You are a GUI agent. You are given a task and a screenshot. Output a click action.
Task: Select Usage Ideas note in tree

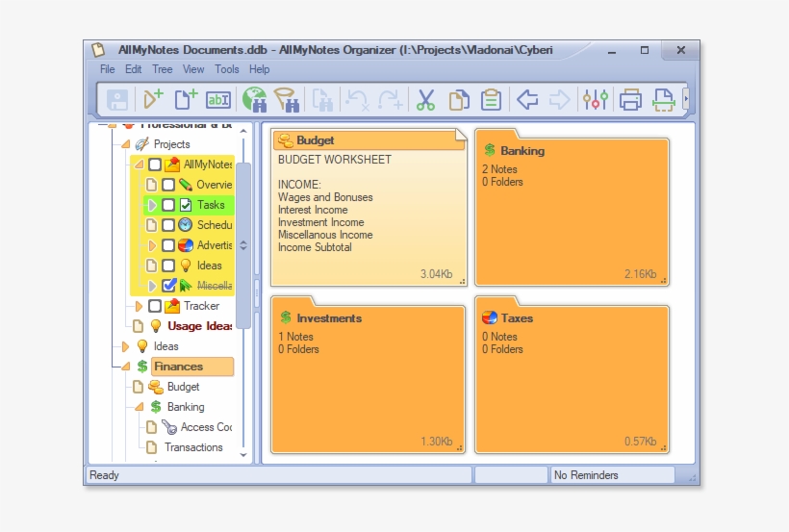point(200,326)
